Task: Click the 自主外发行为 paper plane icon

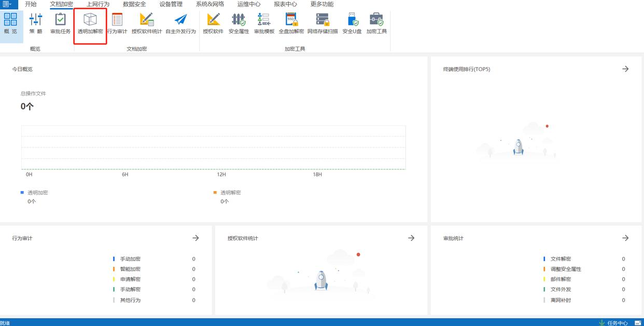Action: click(x=180, y=23)
